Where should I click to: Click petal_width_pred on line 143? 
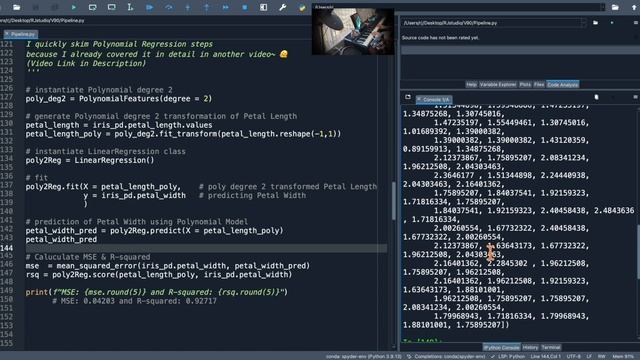tap(61, 240)
